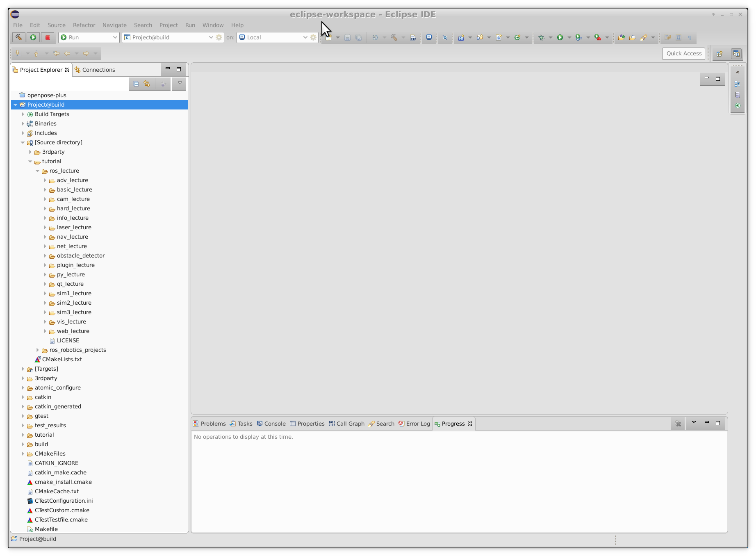Click the hammer Build button in launch bar
The height and width of the screenshot is (556, 756).
(x=18, y=37)
